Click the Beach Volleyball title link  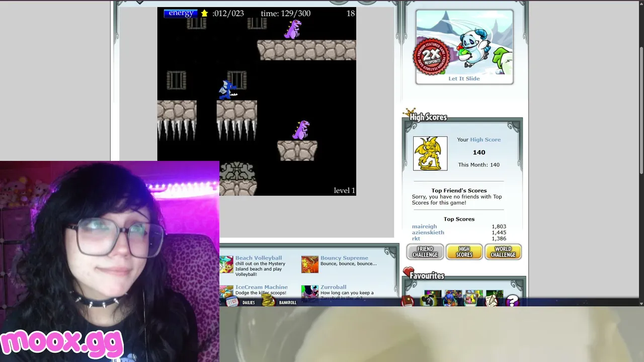259,258
